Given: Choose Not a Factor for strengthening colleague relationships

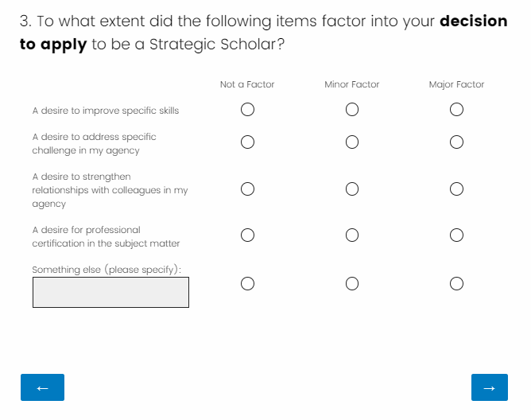Looking at the screenshot, I should tap(247, 189).
